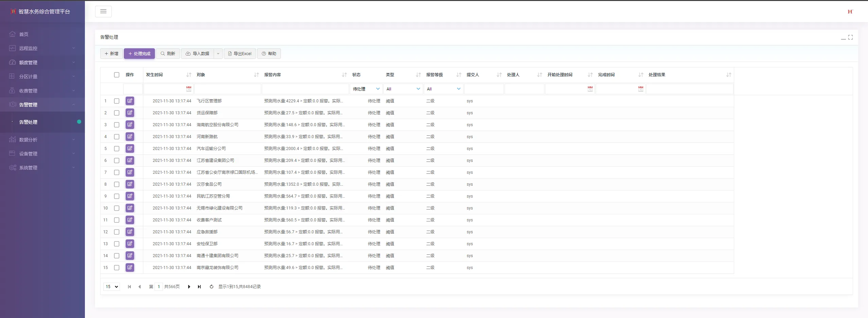Click the 处理完成 button
The width and height of the screenshot is (868, 318).
pos(139,54)
